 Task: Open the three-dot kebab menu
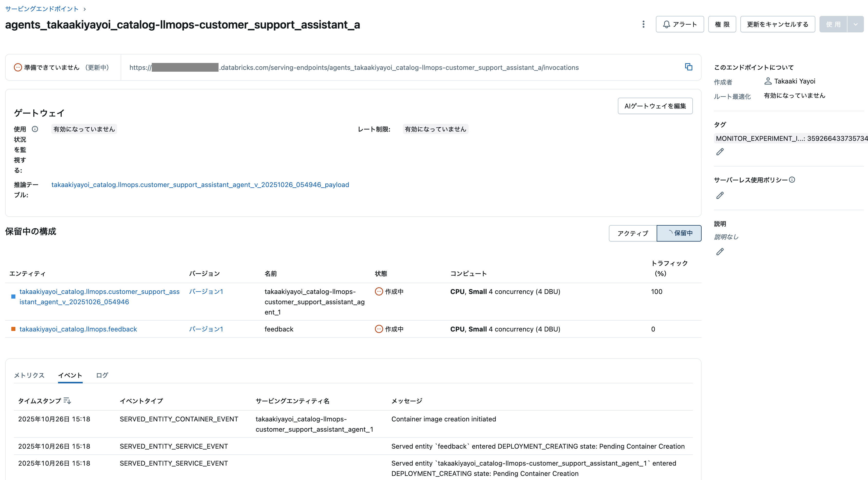point(643,24)
